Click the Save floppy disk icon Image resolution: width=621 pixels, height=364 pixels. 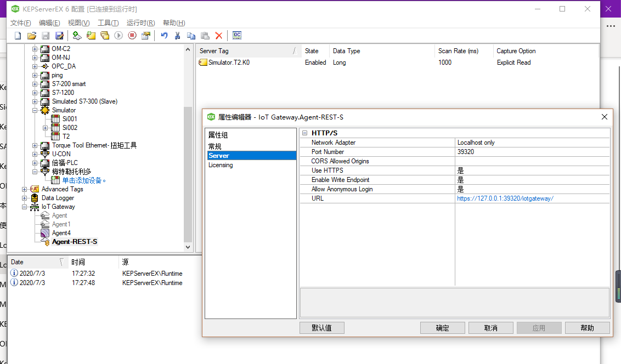(x=46, y=36)
